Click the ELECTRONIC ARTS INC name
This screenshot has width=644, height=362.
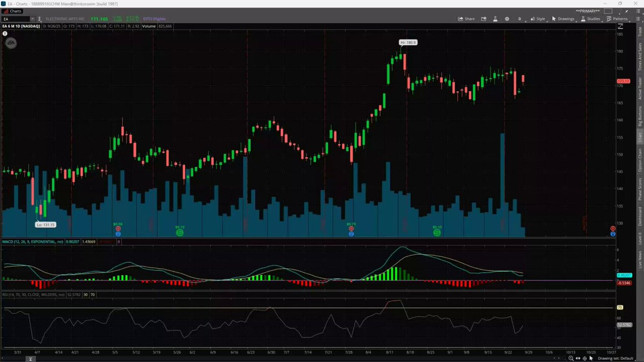65,19
